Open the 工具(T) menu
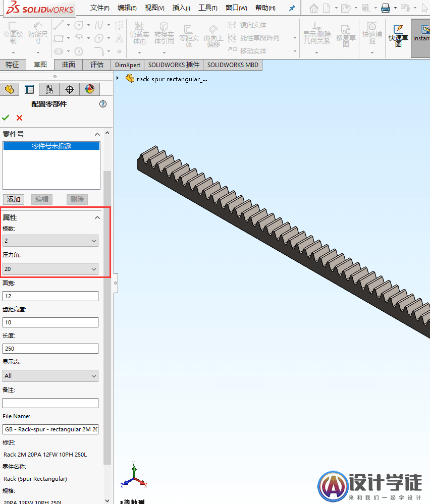Viewport: 430px width, 504px height. (x=208, y=8)
